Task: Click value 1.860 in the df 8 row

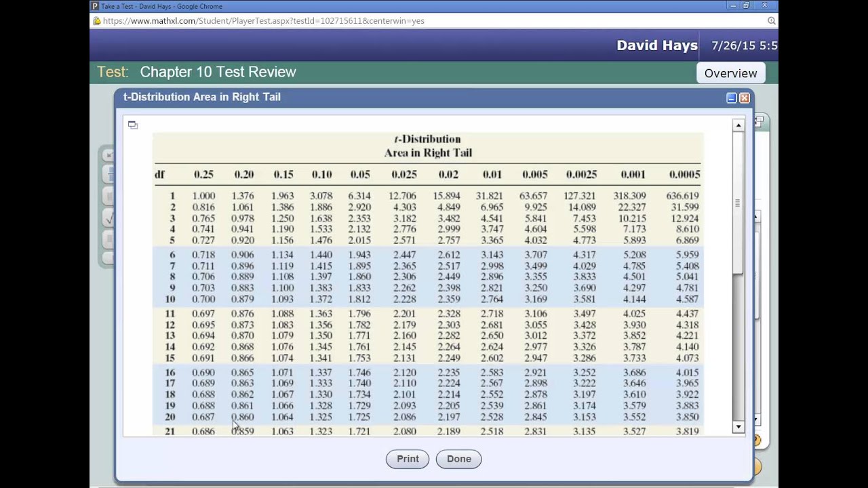Action: [x=359, y=277]
